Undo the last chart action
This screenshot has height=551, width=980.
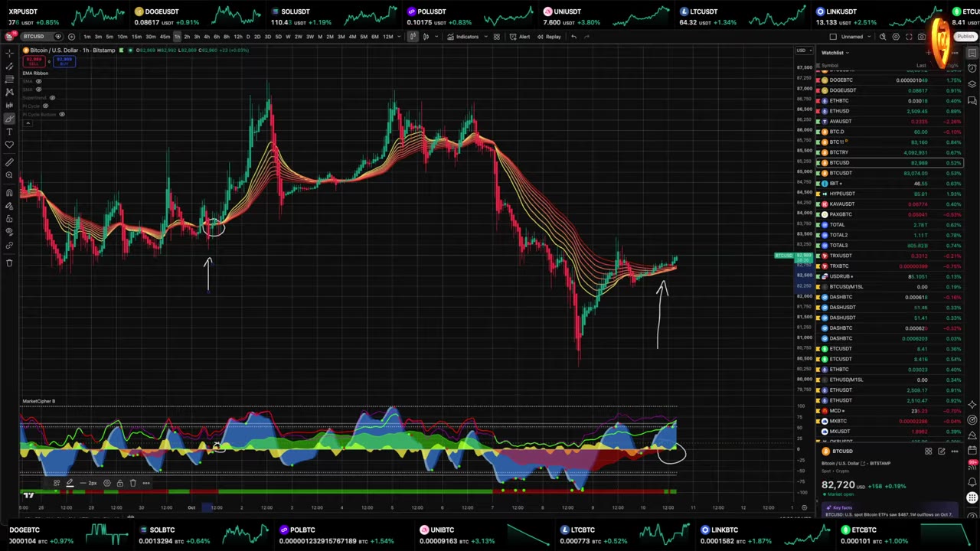click(x=573, y=37)
